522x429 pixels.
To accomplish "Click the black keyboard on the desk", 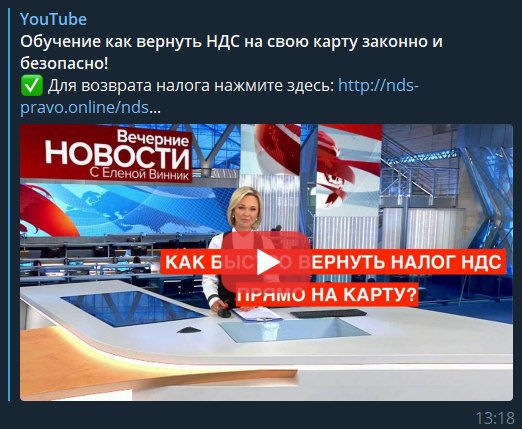I will coord(328,313).
